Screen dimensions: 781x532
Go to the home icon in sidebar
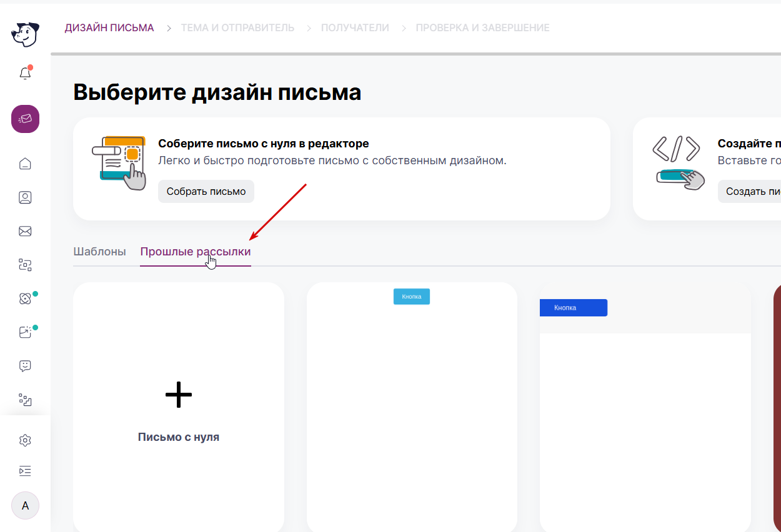(x=25, y=164)
